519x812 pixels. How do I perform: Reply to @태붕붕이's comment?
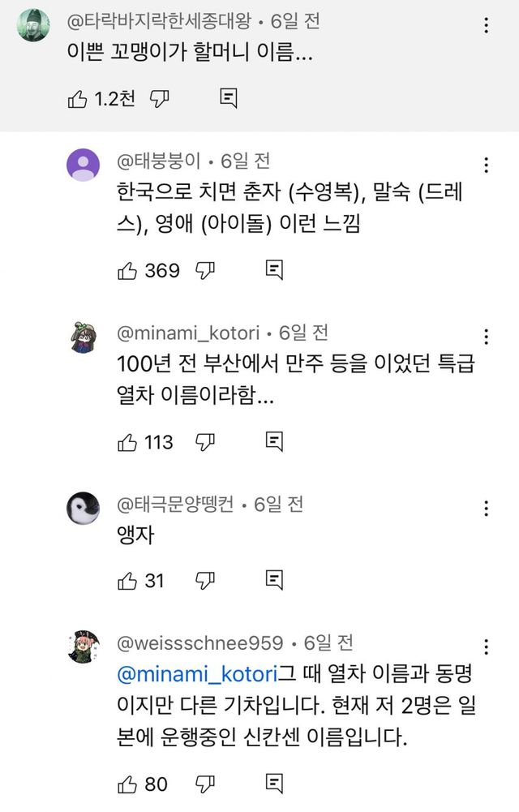click(x=275, y=270)
